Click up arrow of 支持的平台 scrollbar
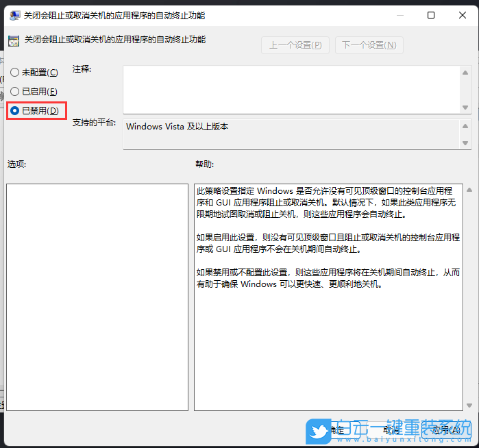Viewport: 479px width, 448px height. (465, 126)
